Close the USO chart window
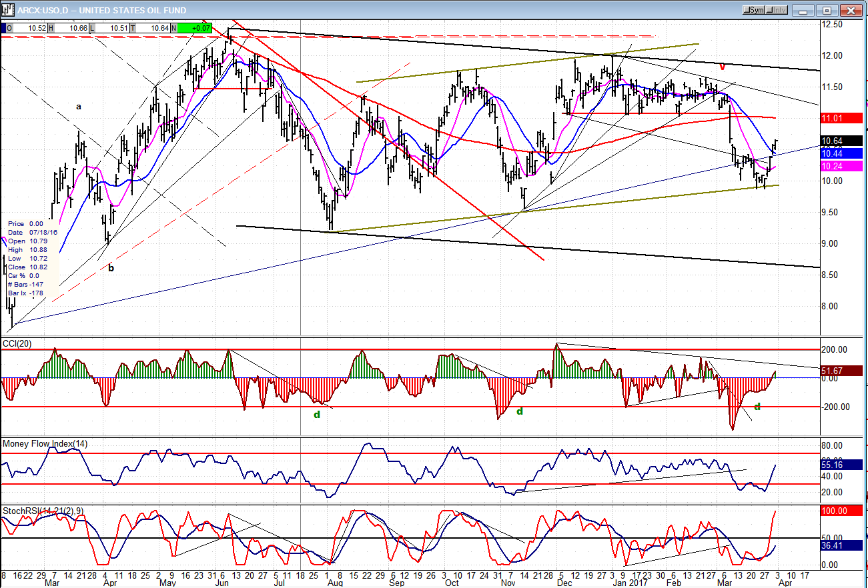This screenshot has height=588, width=868. pyautogui.click(x=851, y=10)
